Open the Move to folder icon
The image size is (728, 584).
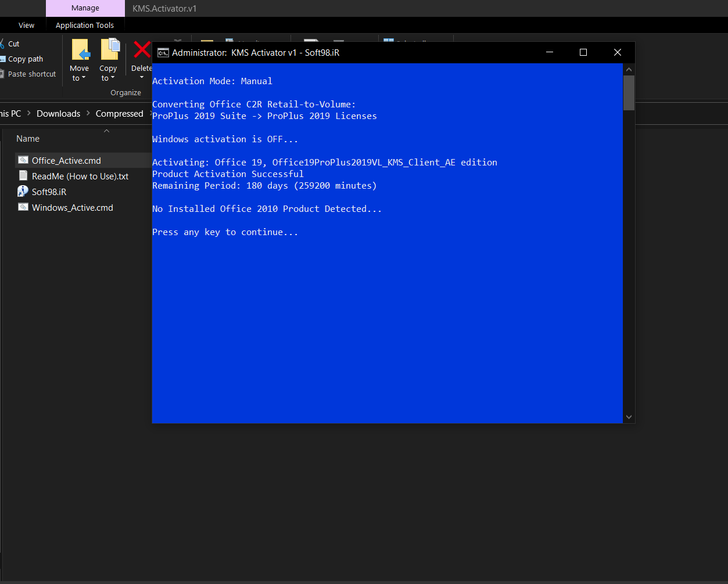pos(80,50)
